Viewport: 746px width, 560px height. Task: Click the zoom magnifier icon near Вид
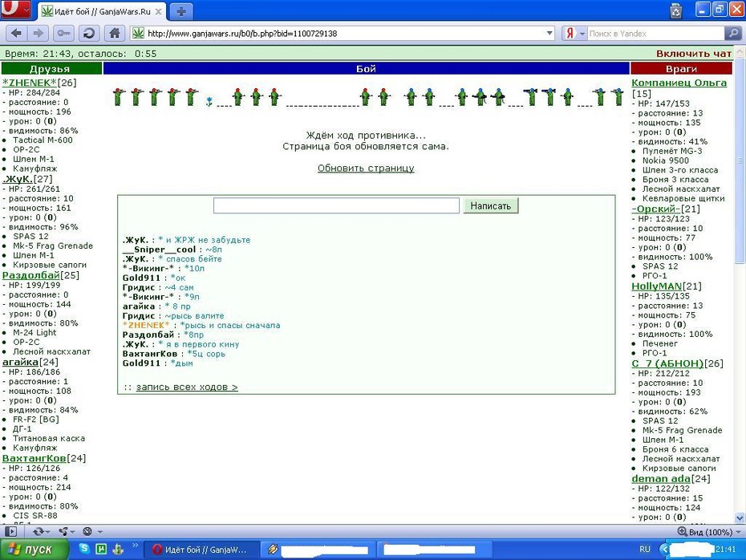coord(682,531)
